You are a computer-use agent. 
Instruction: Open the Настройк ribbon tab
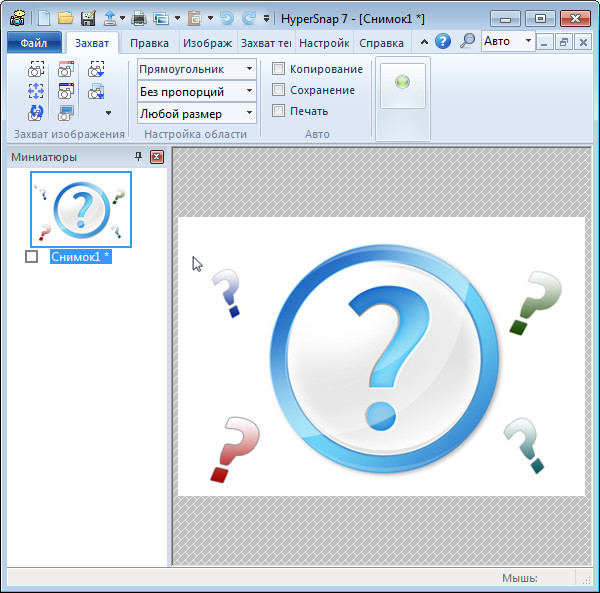322,43
